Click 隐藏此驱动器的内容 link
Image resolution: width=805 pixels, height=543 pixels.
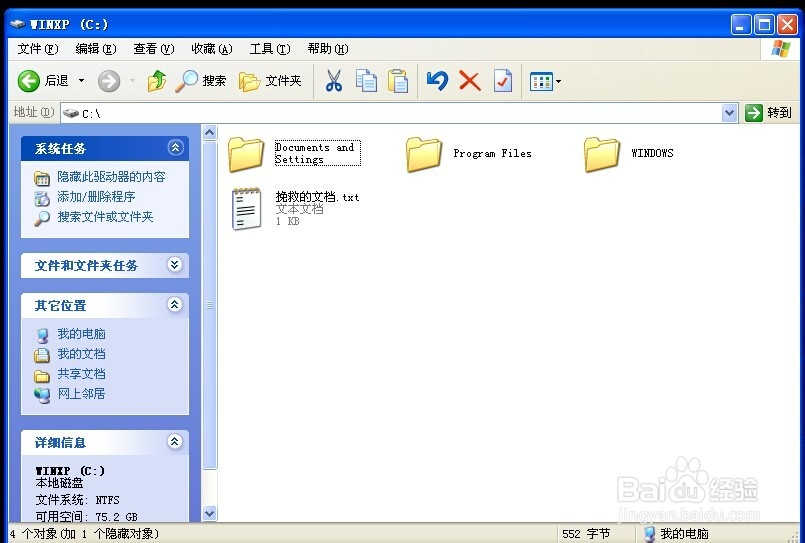[x=111, y=177]
